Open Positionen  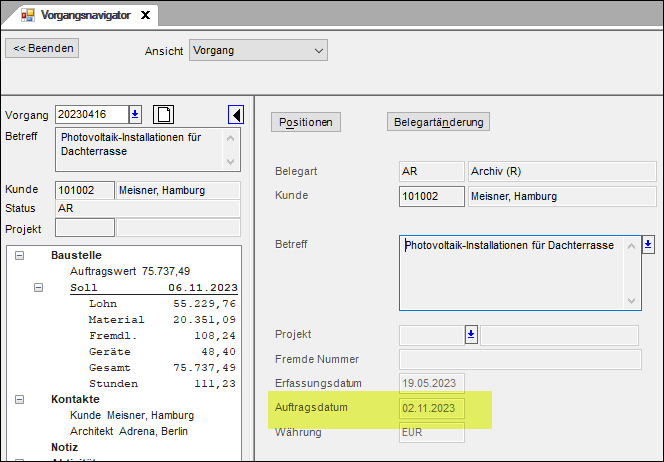[x=306, y=122]
